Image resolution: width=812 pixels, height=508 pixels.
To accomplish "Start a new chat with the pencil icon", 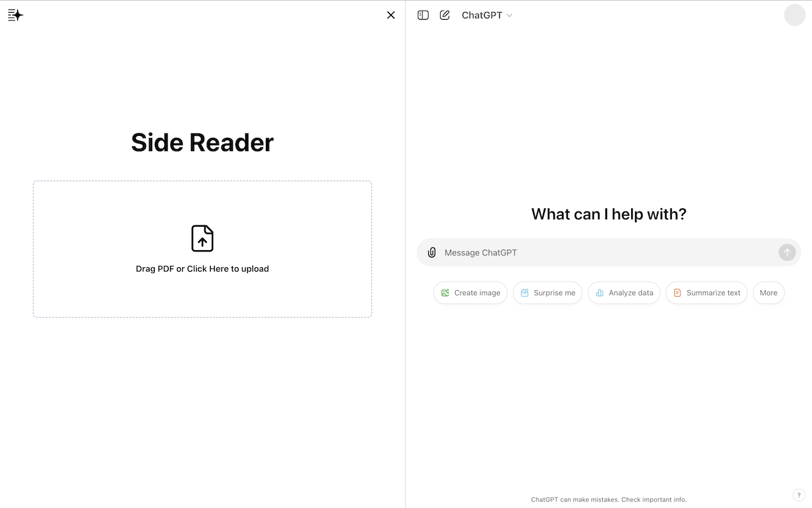I will [445, 15].
